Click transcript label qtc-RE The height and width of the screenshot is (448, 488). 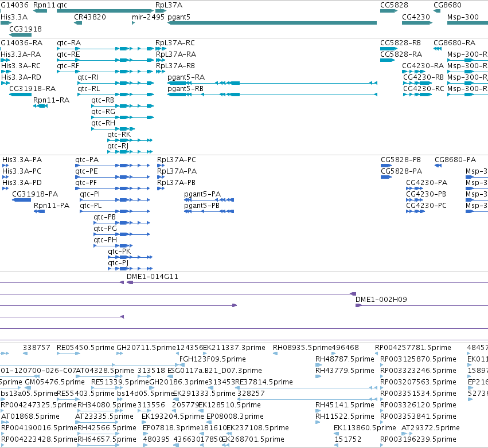(68, 54)
